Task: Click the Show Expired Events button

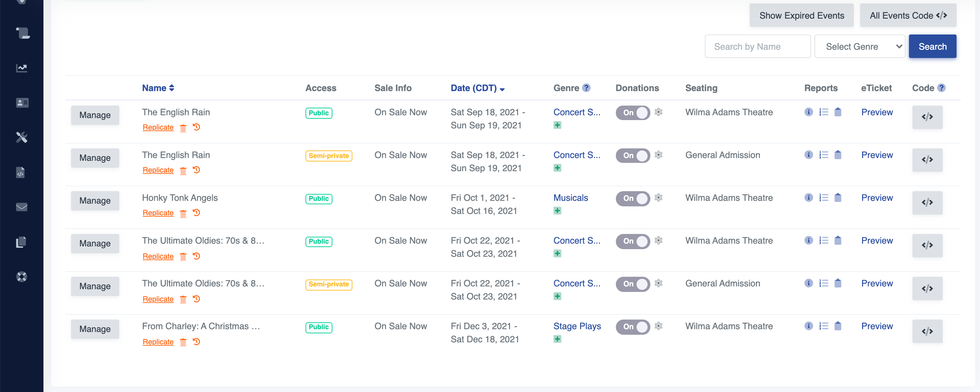Action: 801,15
